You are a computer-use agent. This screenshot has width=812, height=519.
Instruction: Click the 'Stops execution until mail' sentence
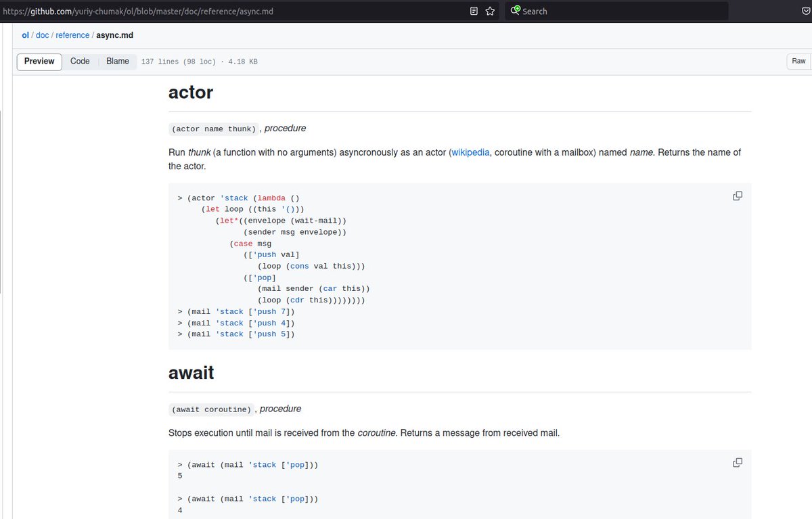click(364, 432)
